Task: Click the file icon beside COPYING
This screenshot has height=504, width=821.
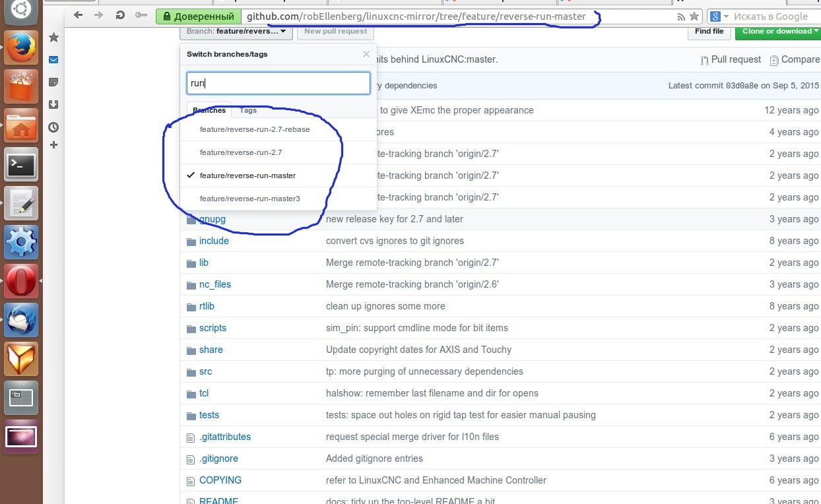Action: 191,480
